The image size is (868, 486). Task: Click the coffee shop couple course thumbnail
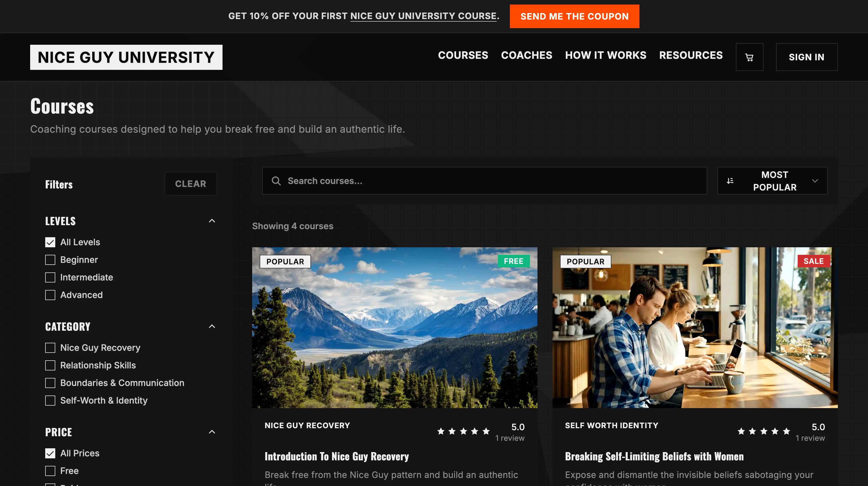point(695,328)
